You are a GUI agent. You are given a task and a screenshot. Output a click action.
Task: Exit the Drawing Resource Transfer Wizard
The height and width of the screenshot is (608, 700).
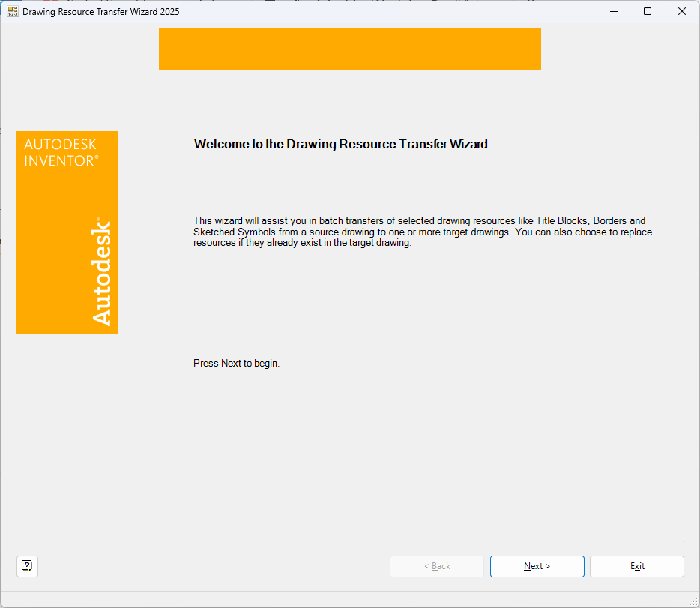pyautogui.click(x=636, y=566)
